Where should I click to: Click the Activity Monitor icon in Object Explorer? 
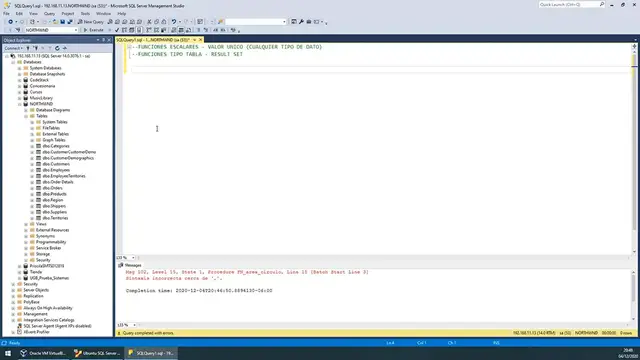(64, 48)
